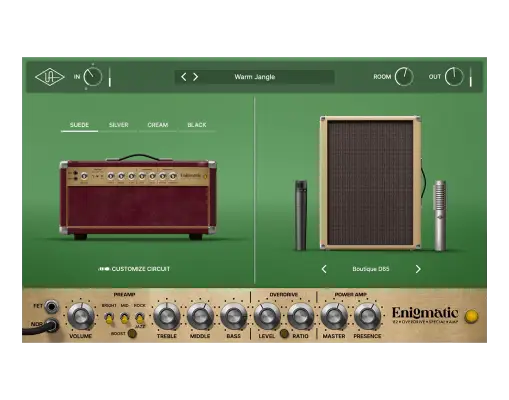Click the Boutique D65 cabinet name

371,269
